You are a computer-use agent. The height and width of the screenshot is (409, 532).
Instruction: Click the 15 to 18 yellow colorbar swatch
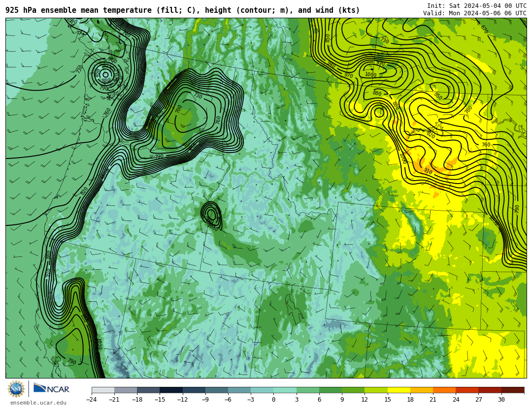click(399, 390)
